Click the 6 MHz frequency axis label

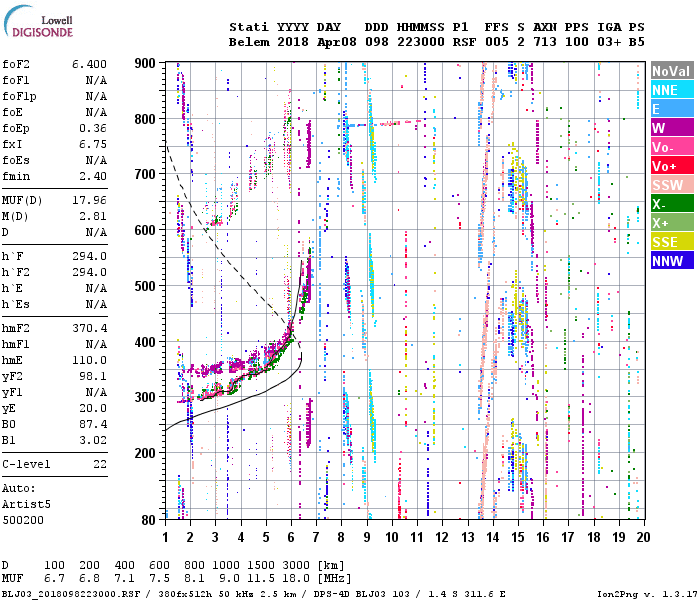(291, 537)
